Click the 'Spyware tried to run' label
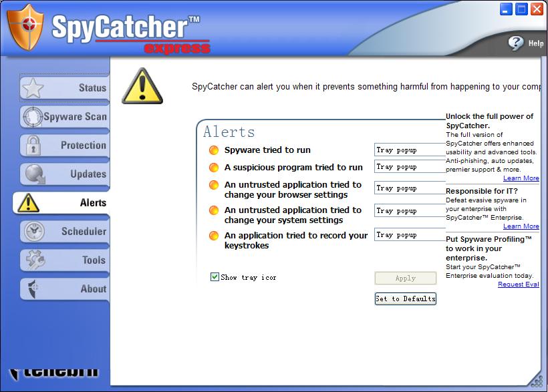 point(267,150)
